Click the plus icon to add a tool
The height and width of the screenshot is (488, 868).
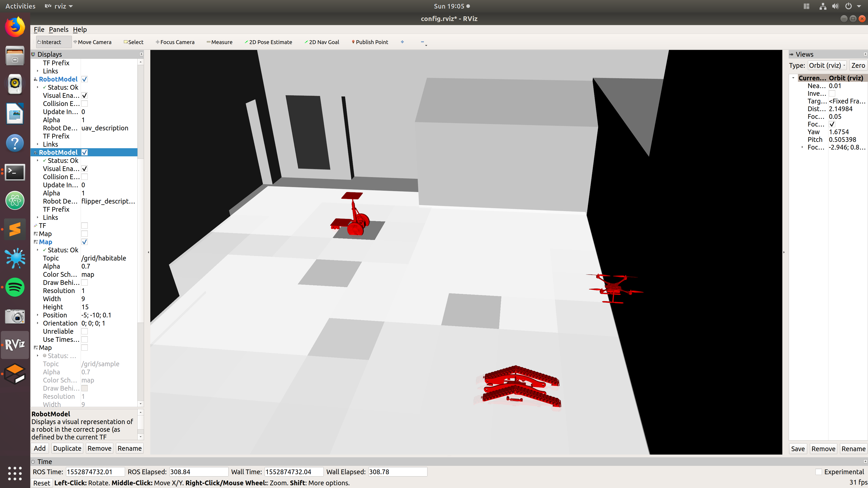point(402,42)
